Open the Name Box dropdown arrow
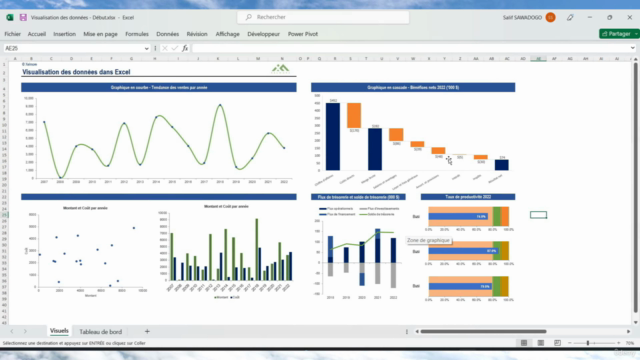The image size is (640, 360). tap(147, 48)
